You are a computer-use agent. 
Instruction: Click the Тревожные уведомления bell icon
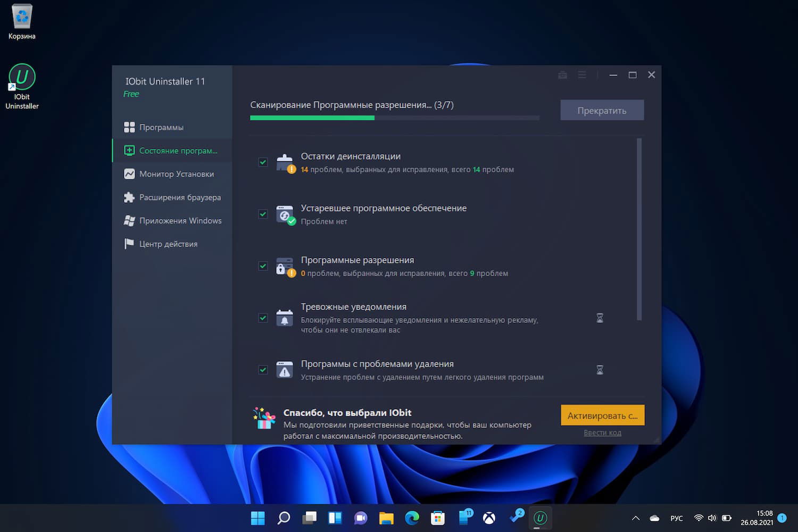[285, 318]
